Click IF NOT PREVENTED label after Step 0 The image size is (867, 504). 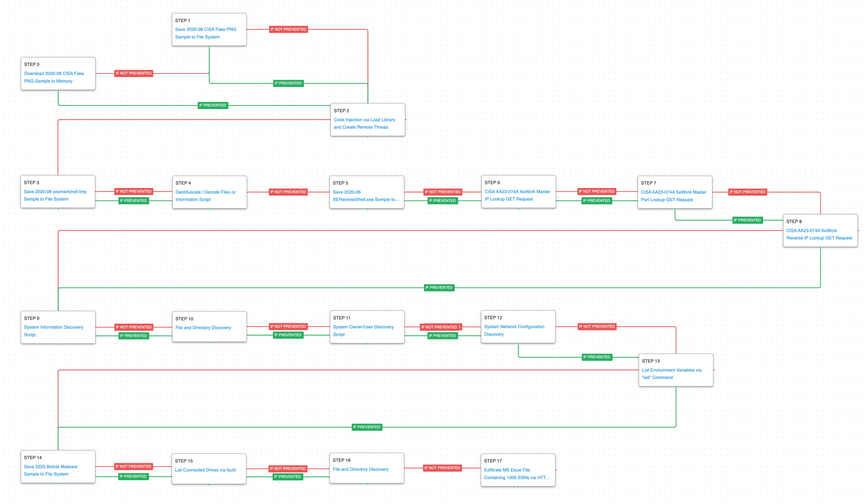click(x=133, y=73)
